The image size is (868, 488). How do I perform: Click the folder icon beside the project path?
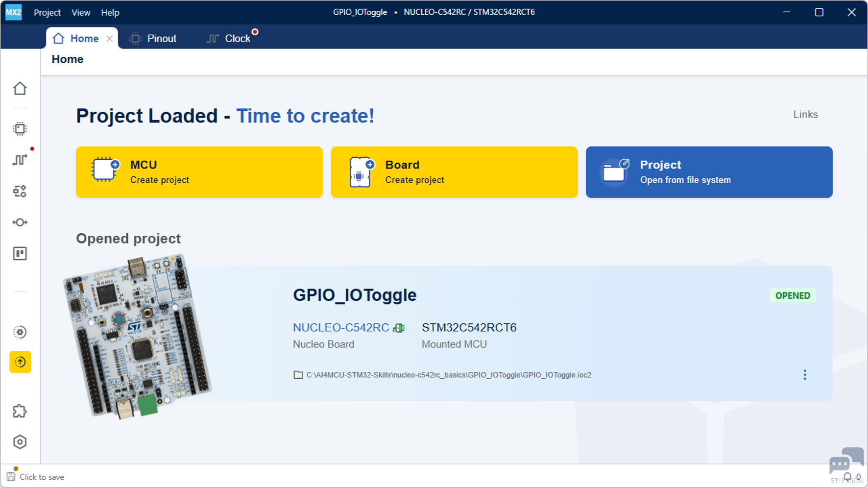[x=298, y=375]
